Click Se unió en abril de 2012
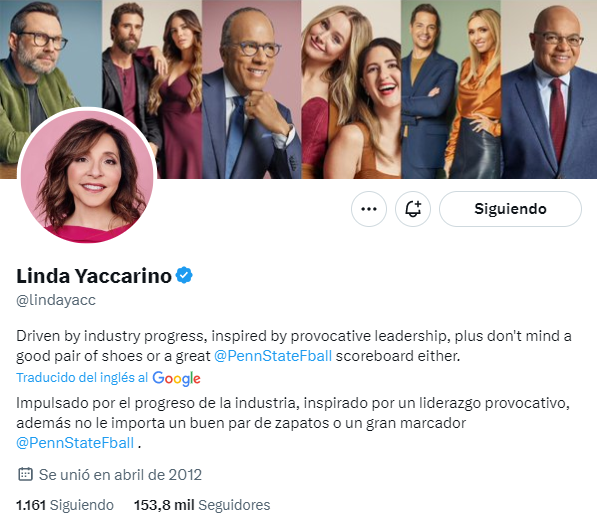Image resolution: width=597 pixels, height=519 pixels. coord(120,475)
